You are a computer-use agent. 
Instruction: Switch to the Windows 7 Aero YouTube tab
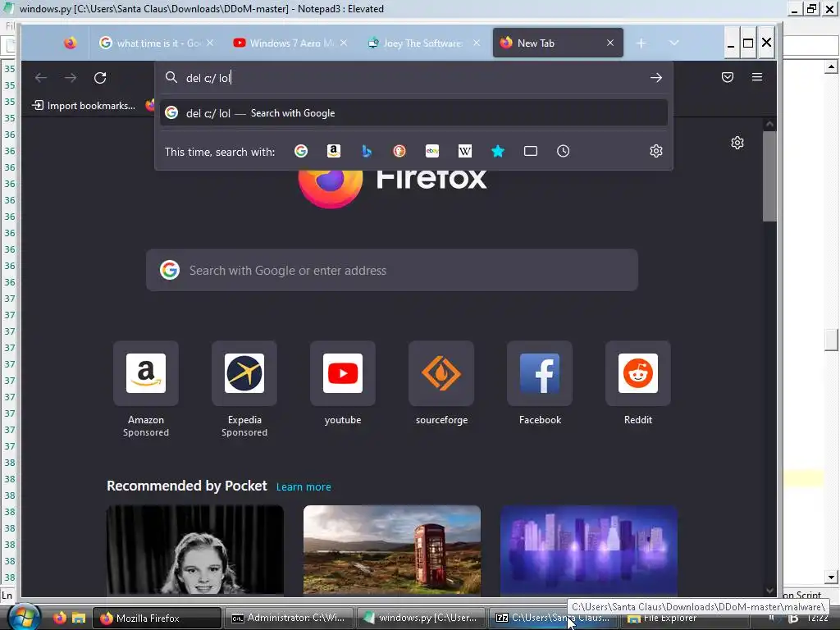290,43
